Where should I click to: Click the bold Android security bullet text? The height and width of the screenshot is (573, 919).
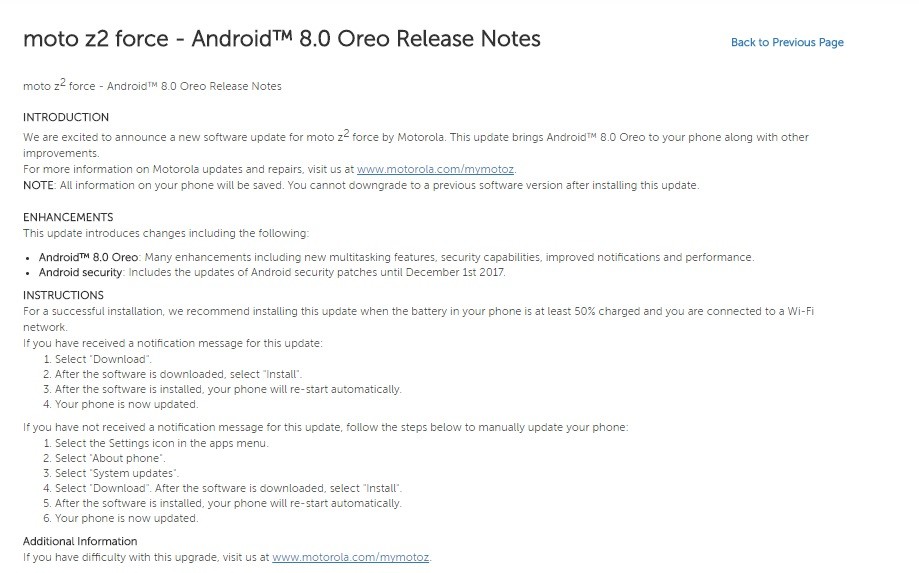pyautogui.click(x=80, y=272)
